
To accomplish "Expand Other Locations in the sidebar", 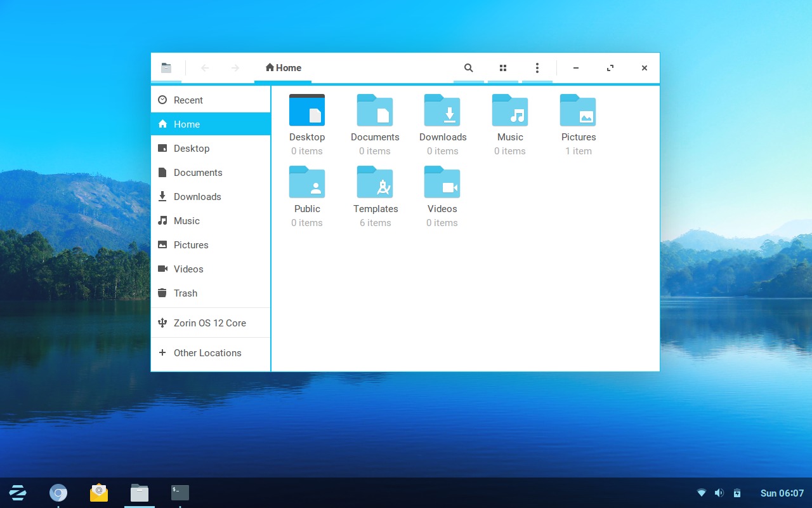I will pyautogui.click(x=207, y=352).
